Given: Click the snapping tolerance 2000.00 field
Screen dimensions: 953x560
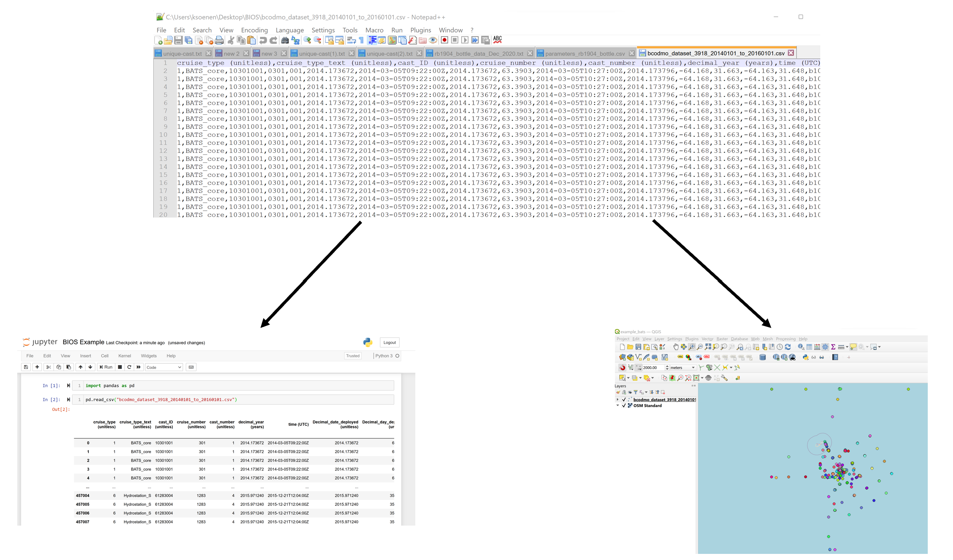Looking at the screenshot, I should tap(653, 368).
